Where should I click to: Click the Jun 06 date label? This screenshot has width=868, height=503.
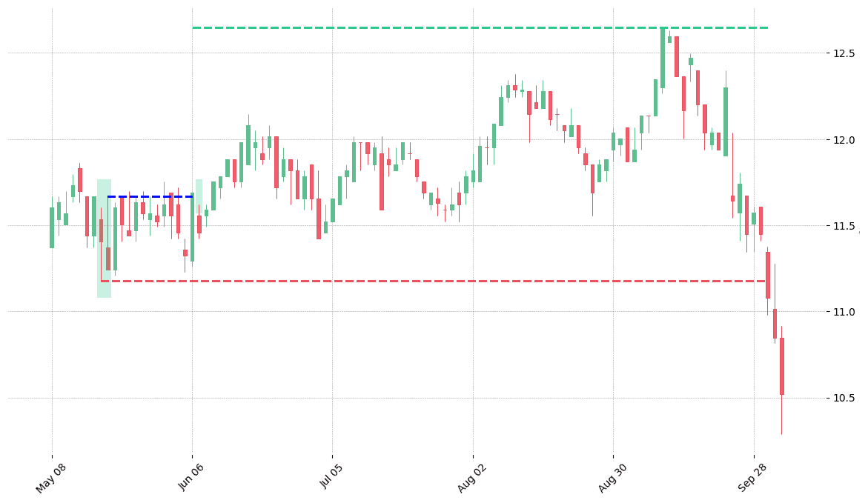coord(191,478)
